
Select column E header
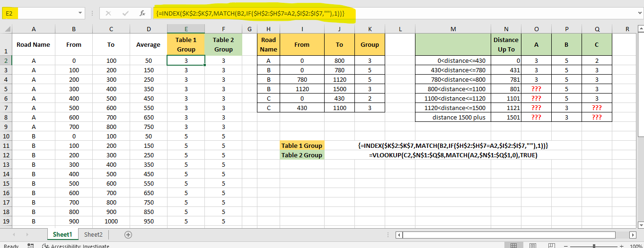(186, 29)
